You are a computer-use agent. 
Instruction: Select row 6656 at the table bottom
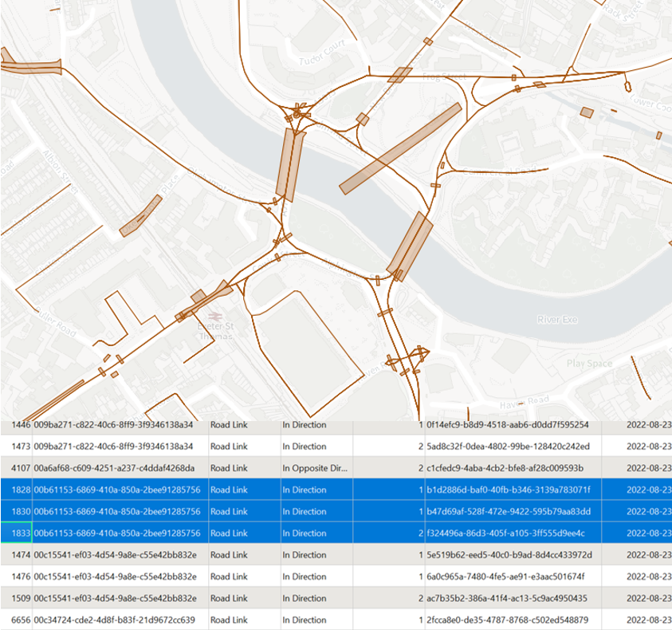click(16, 620)
